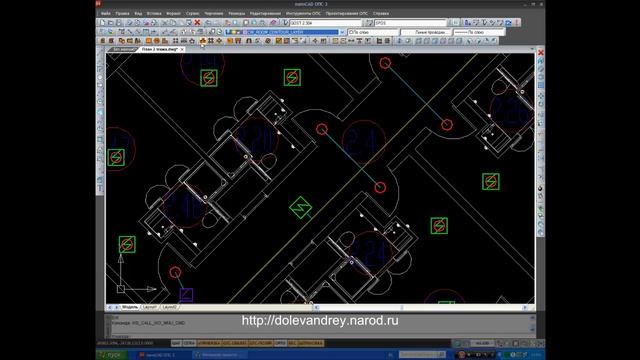Click the layout tabs scroll-left arrow

[x=109, y=307]
